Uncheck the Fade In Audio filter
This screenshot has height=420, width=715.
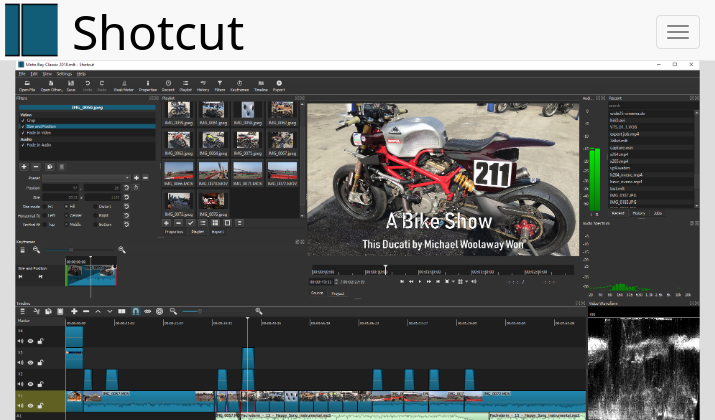coord(23,145)
